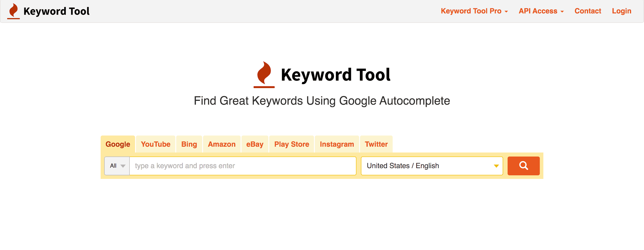
Task: Switch to the YouTube tab
Action: coord(155,144)
